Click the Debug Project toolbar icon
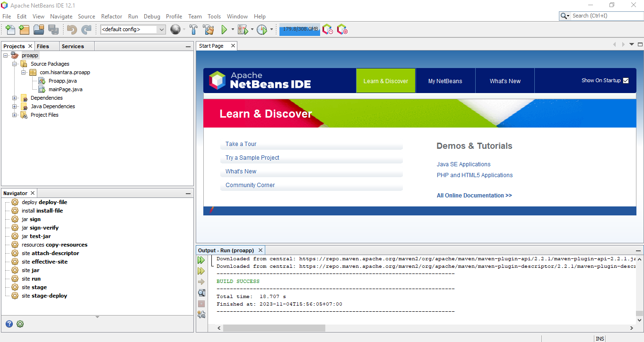The height and width of the screenshot is (342, 644). [243, 30]
